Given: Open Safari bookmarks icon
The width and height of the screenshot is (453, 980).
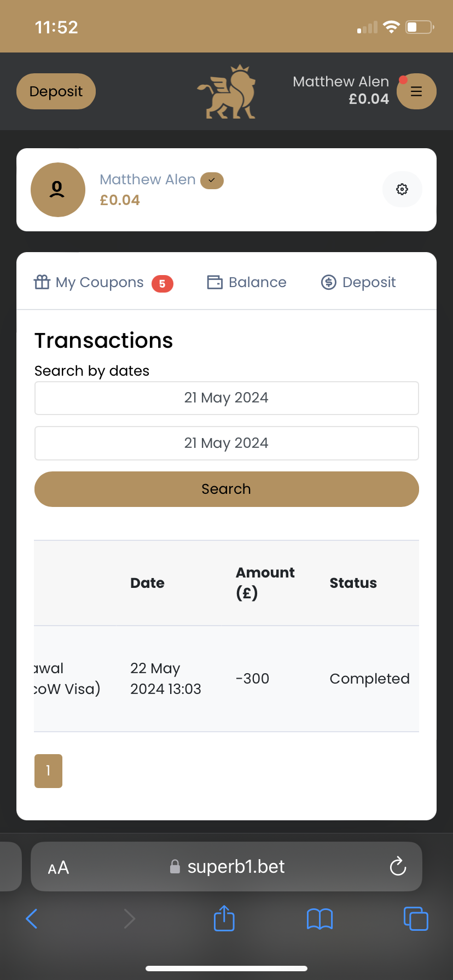Looking at the screenshot, I should pos(320,919).
